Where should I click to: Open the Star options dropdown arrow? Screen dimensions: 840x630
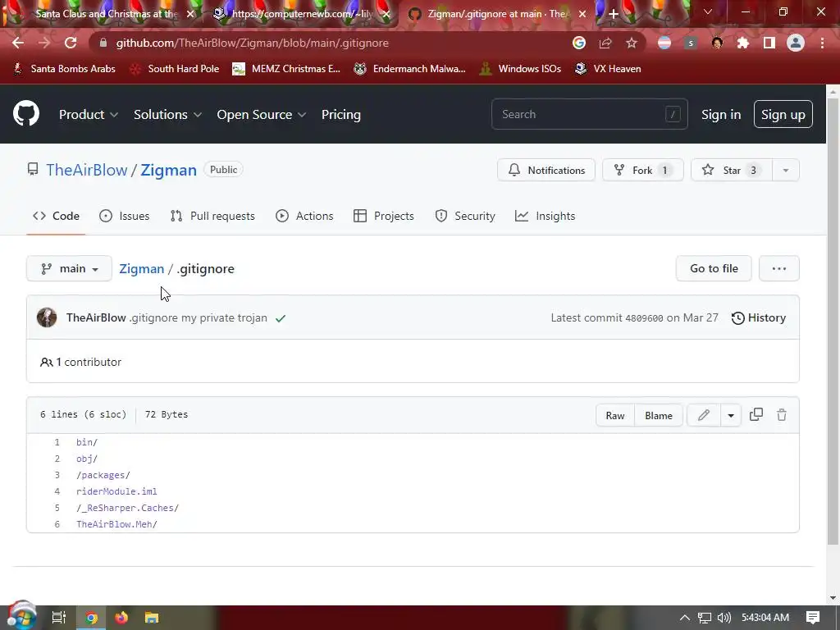point(786,171)
